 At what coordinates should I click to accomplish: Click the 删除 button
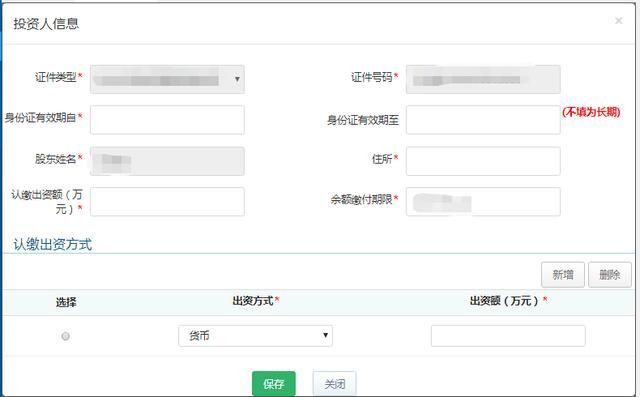coord(610,275)
